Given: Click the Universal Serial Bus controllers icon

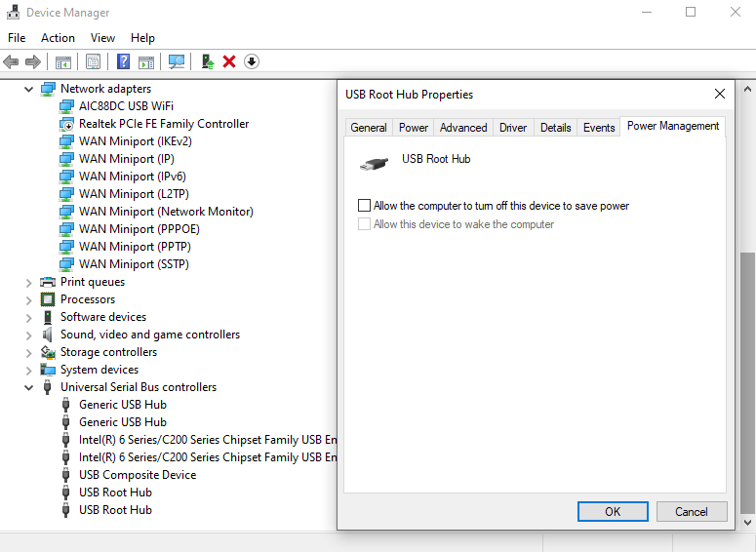Looking at the screenshot, I should pos(47,387).
